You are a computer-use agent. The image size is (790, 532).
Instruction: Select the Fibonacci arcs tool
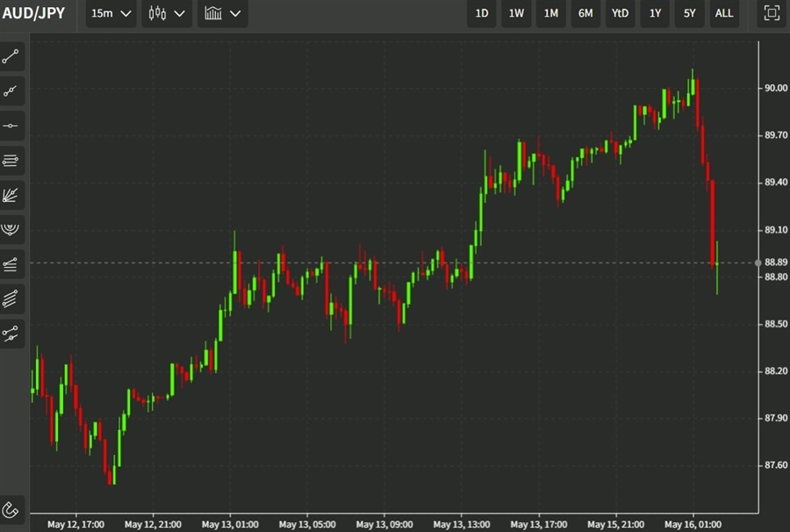[x=11, y=230]
